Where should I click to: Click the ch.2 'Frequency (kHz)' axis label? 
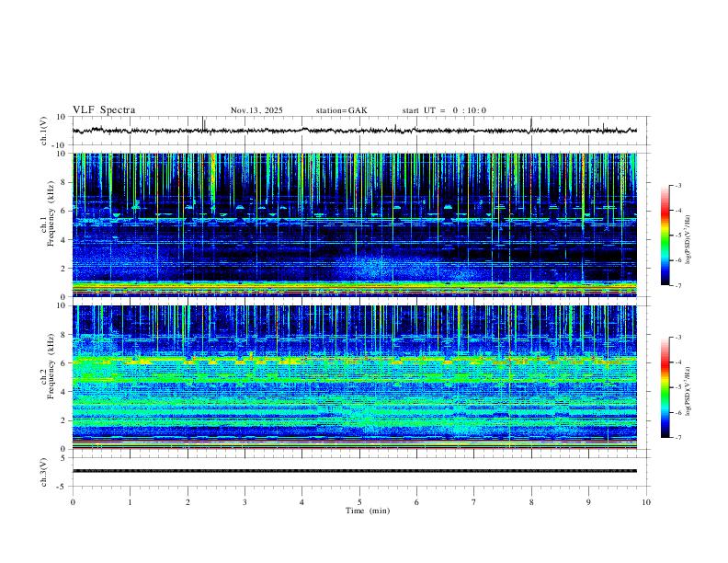(x=51, y=366)
